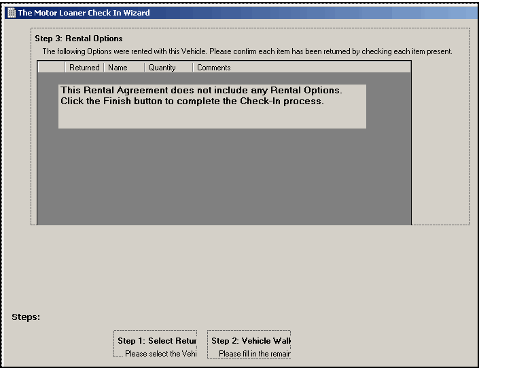Select the Returned column header
This screenshot has height=369, width=528.
tap(84, 67)
